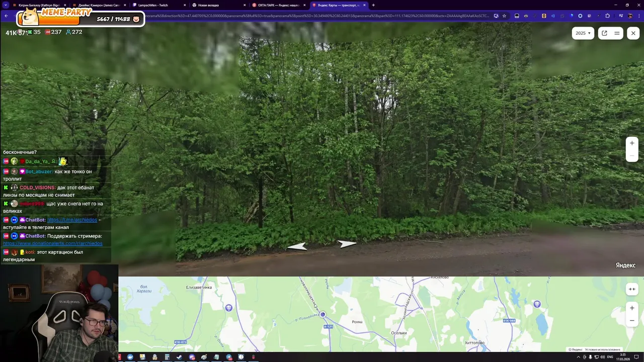Screen dimensions: 644x362
Task: Open the panorama menu lines icon
Action: (617, 33)
